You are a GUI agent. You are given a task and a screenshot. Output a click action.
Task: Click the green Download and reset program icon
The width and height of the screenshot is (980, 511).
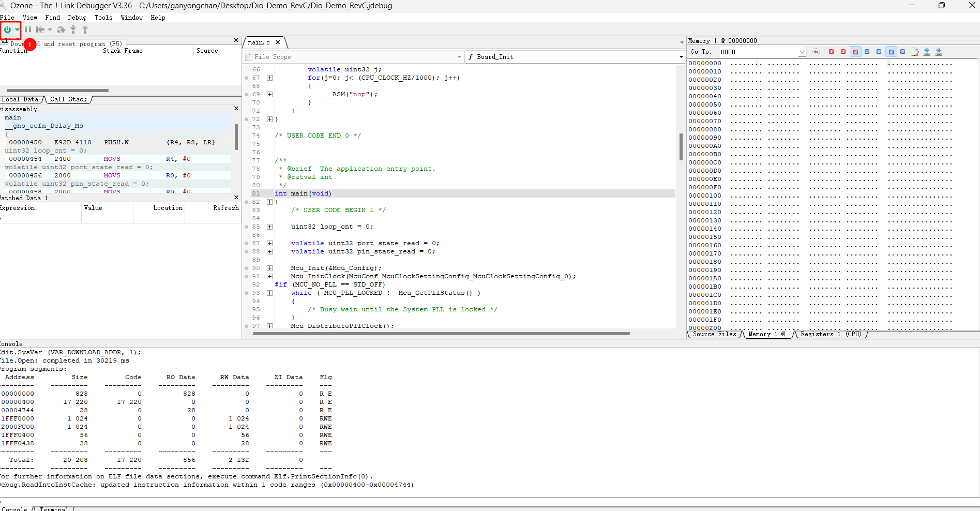(x=7, y=29)
